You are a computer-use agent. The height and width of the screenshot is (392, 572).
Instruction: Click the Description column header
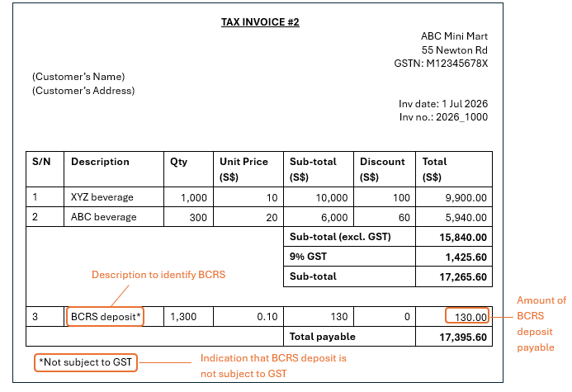point(100,162)
